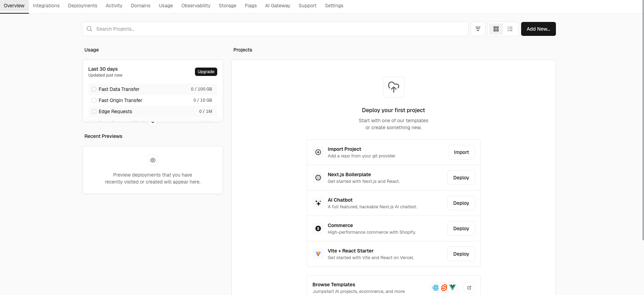Click the React framework icon
Screen dimensions: 644x295
[x=435, y=288]
